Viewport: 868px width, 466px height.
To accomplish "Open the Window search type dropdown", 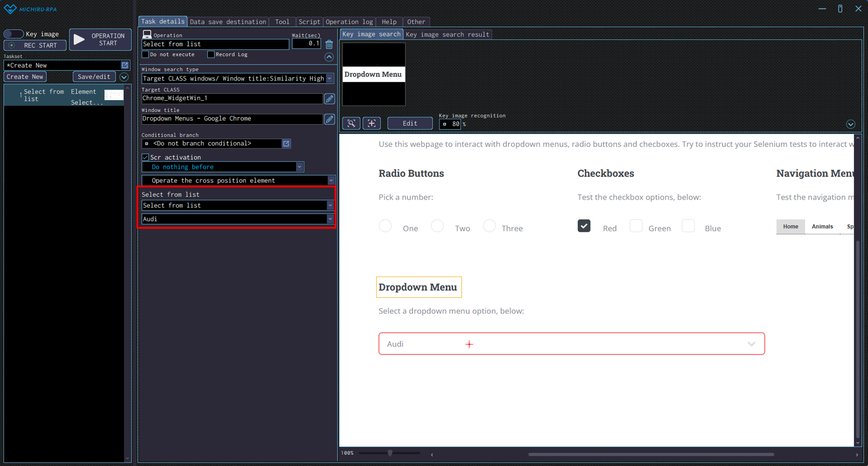I will (330, 78).
